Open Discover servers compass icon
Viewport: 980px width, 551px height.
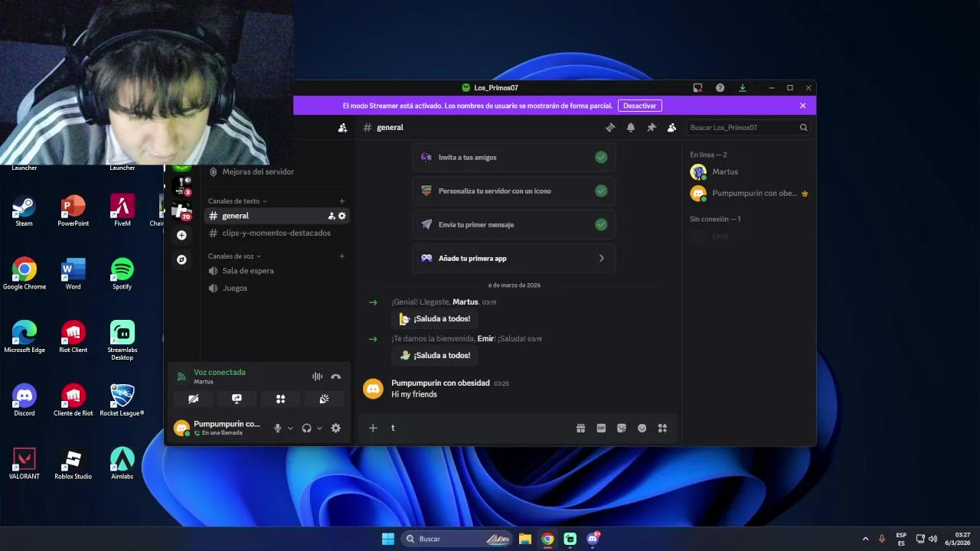pyautogui.click(x=181, y=259)
